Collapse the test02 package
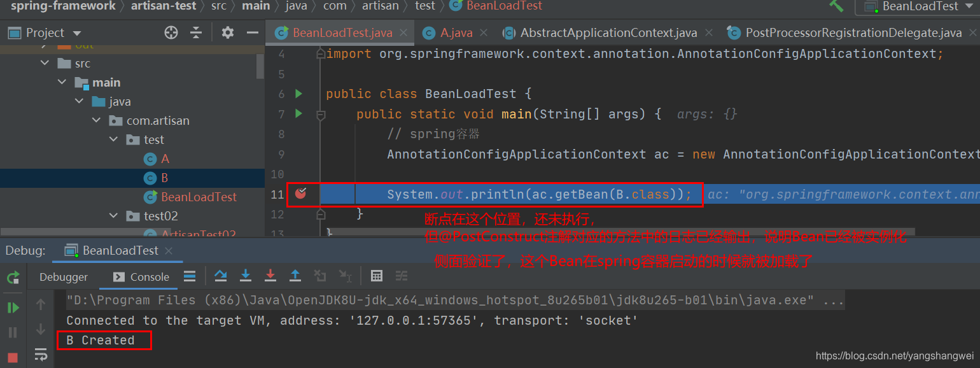 point(113,216)
